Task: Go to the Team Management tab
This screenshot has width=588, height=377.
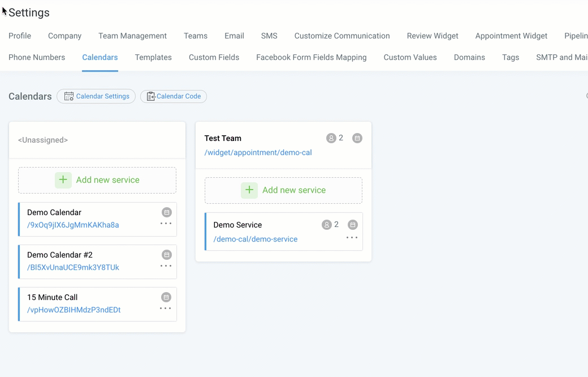Action: [132, 36]
